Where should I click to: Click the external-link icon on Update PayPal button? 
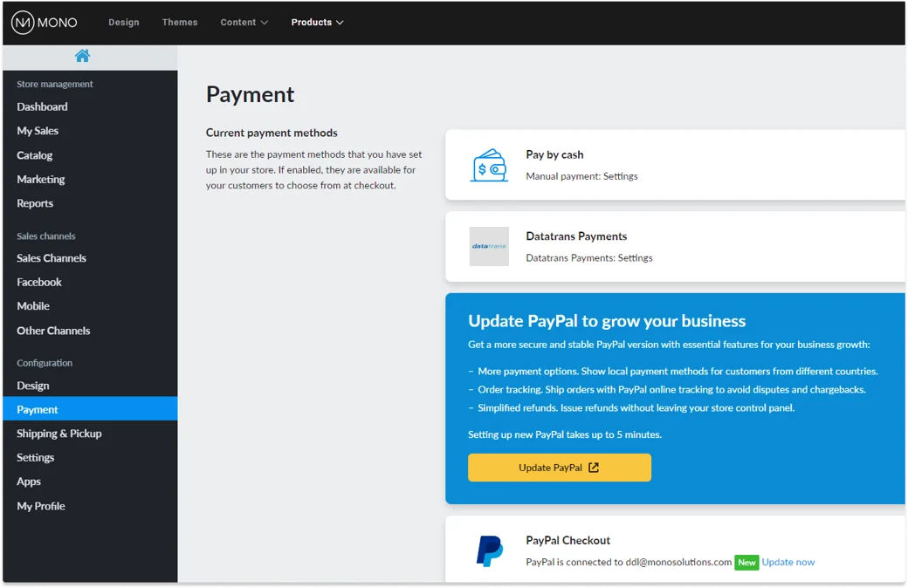(594, 467)
